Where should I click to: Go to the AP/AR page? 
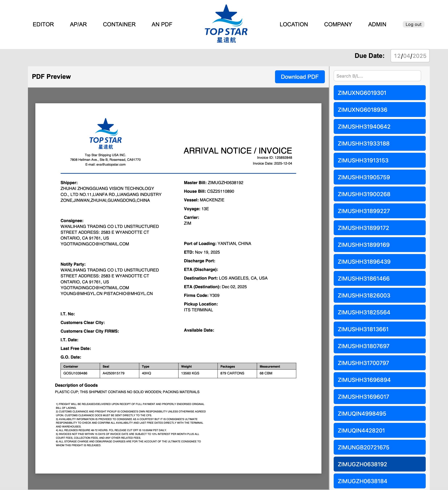[x=78, y=24]
